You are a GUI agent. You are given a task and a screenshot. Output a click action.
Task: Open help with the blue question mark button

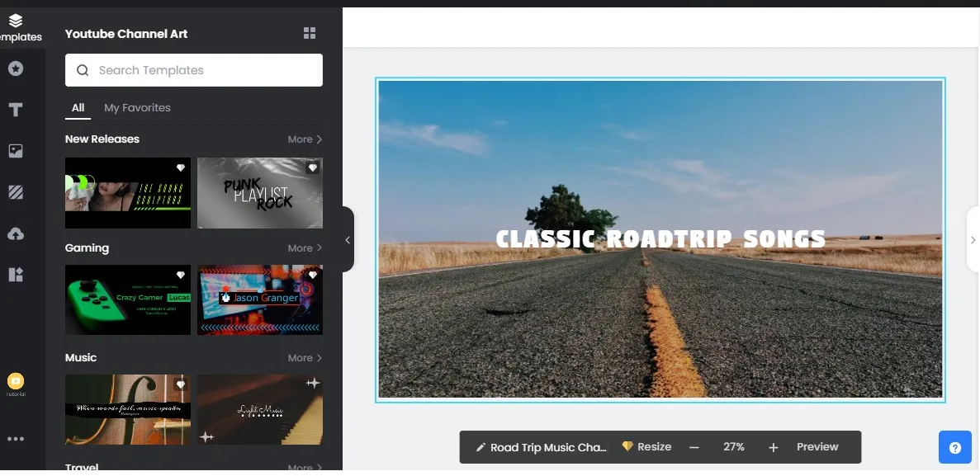(x=954, y=447)
